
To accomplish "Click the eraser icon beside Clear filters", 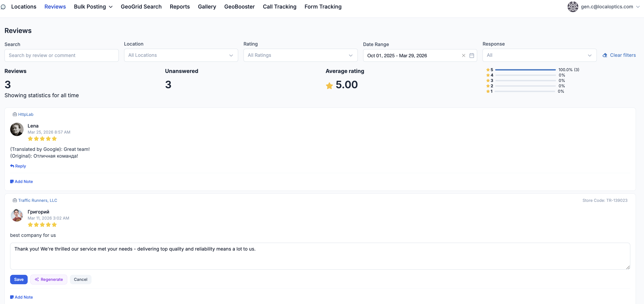I will point(605,55).
